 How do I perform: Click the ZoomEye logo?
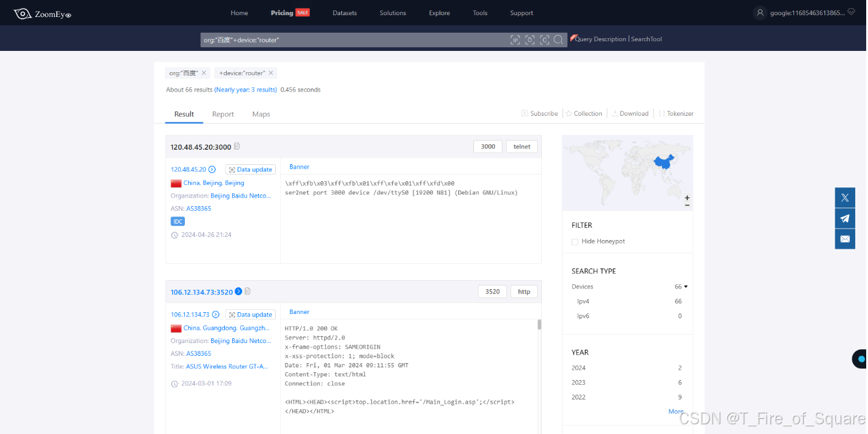tap(42, 13)
